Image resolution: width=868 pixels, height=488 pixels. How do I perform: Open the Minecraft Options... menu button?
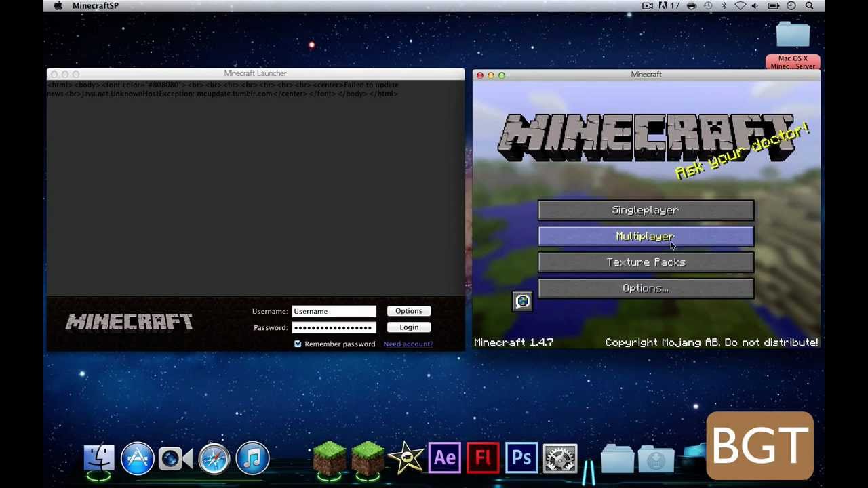coord(646,289)
